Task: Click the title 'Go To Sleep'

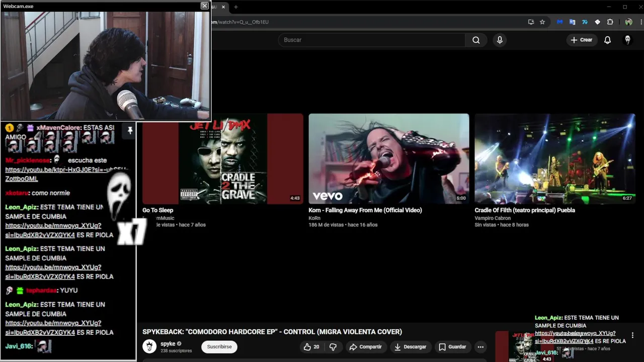Action: 157,210
